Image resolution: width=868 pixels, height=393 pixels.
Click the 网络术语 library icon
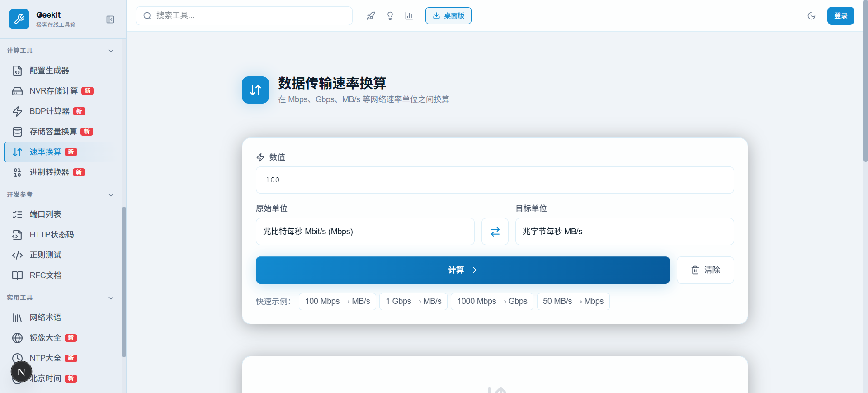(x=17, y=317)
